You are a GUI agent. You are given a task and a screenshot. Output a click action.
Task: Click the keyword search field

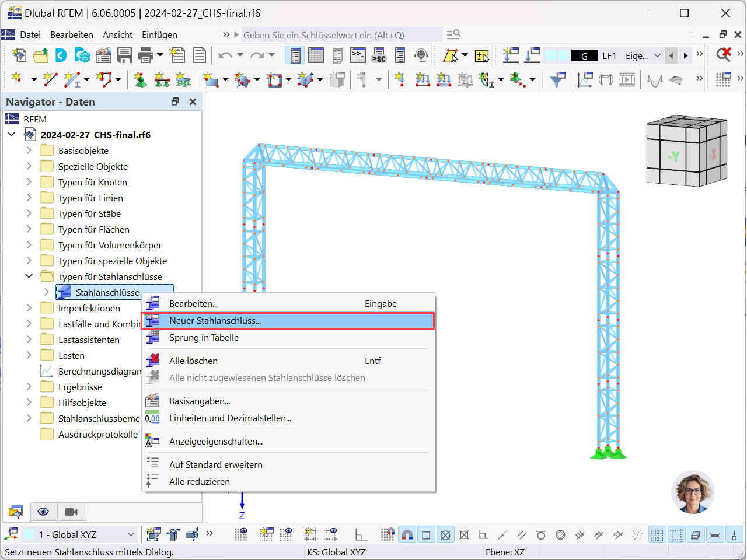341,35
